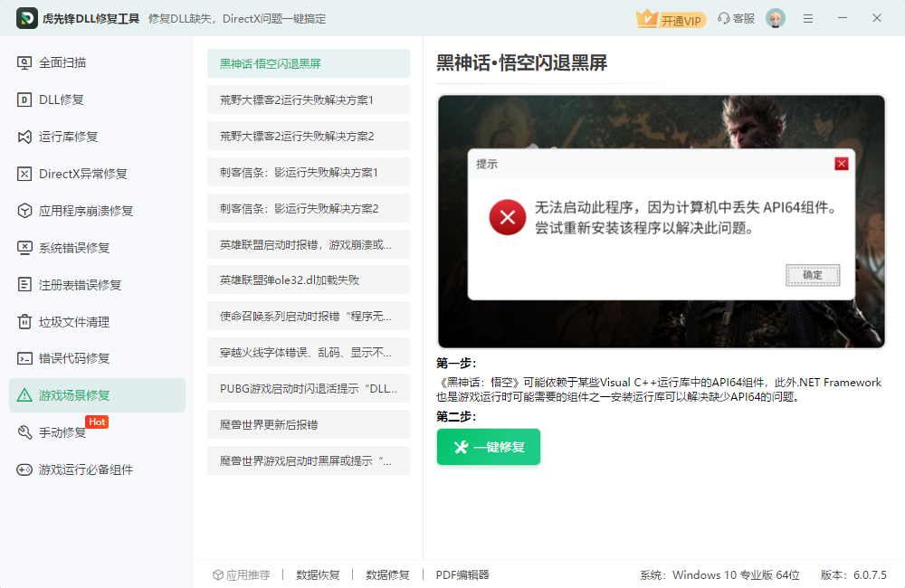905x588 pixels.
Task: Click the 运行库修复 icon
Action: coord(24,137)
